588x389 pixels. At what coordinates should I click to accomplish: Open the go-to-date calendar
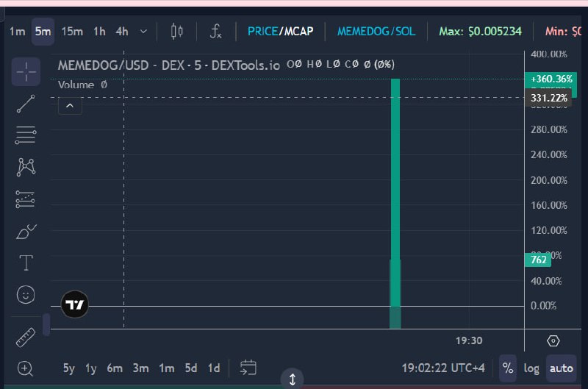point(248,368)
